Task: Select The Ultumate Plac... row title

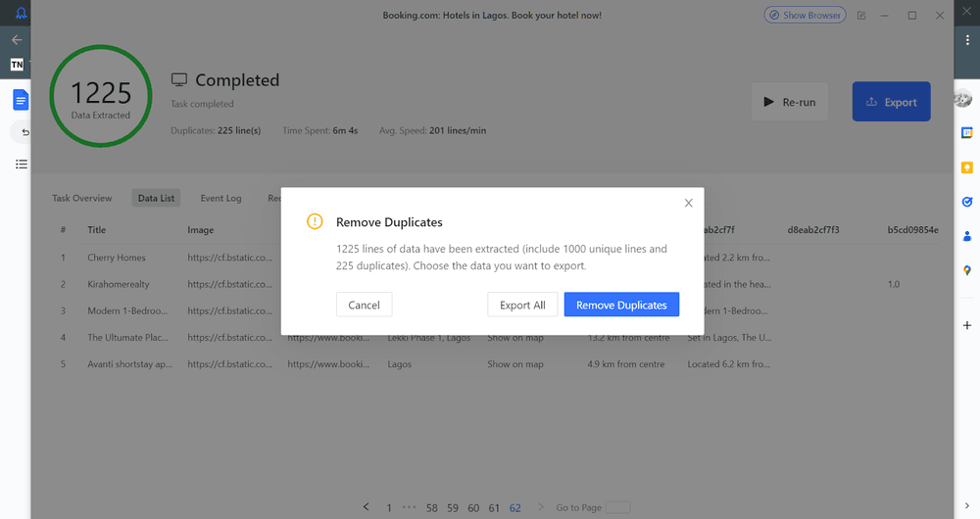Action: pyautogui.click(x=127, y=337)
